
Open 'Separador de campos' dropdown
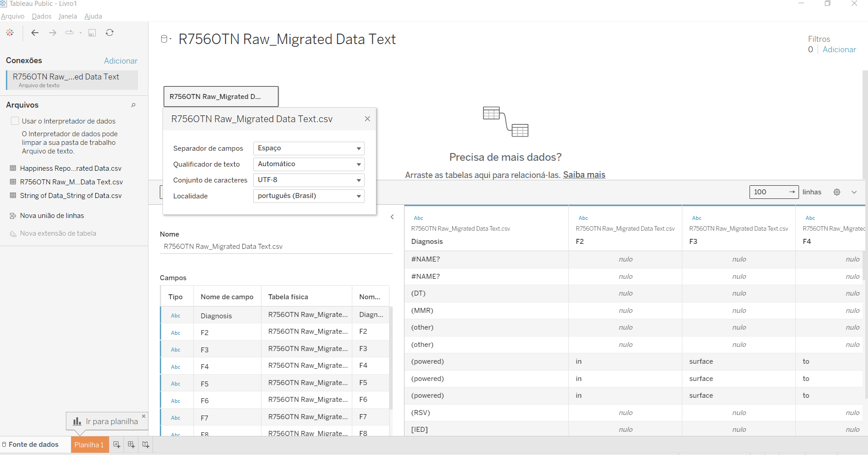[x=309, y=148]
